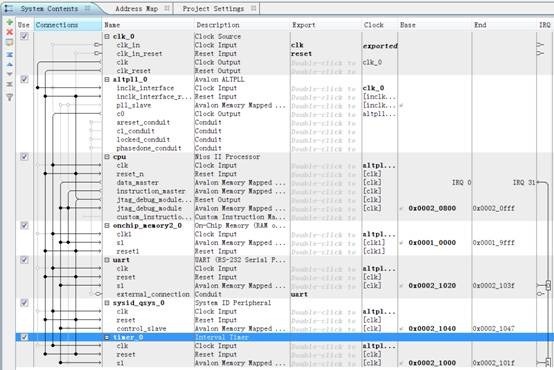The width and height of the screenshot is (554, 370).
Task: Collapse the clk_0 tree node
Action: pos(107,36)
